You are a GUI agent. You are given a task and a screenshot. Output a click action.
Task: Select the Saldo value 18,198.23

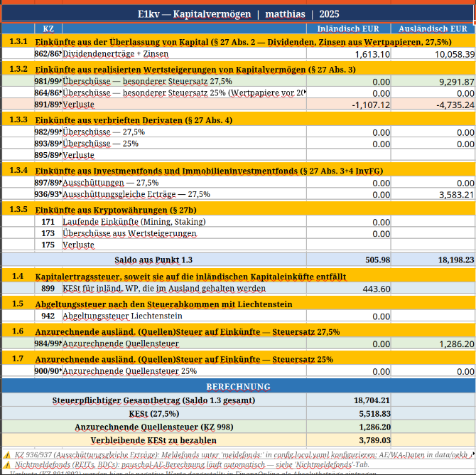point(433,260)
